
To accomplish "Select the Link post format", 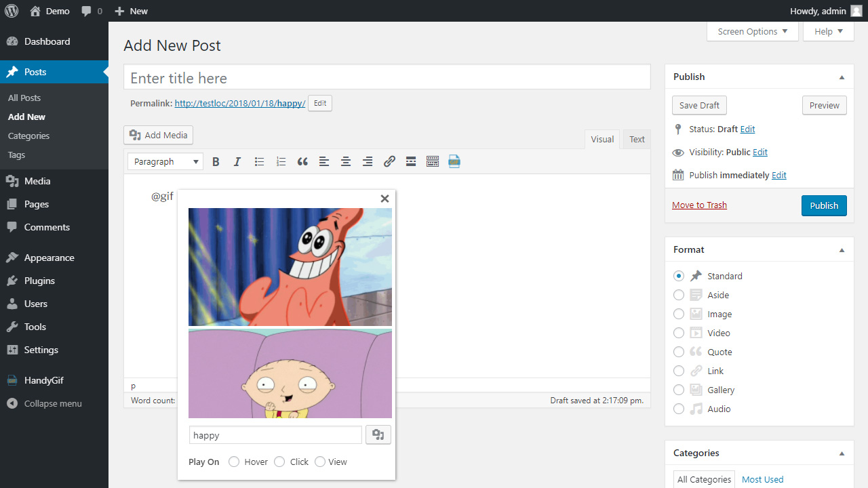I will (x=679, y=371).
